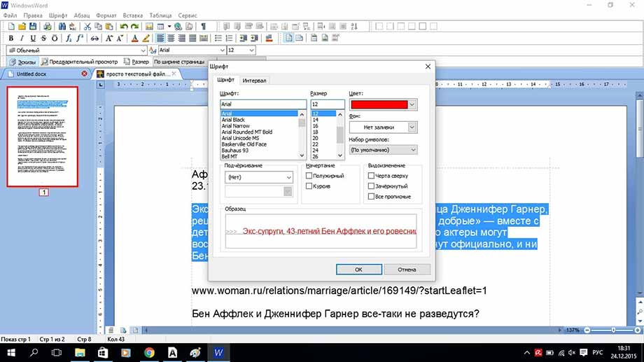Click Предварительный просмотр button
This screenshot has width=644, height=362.
[79, 62]
